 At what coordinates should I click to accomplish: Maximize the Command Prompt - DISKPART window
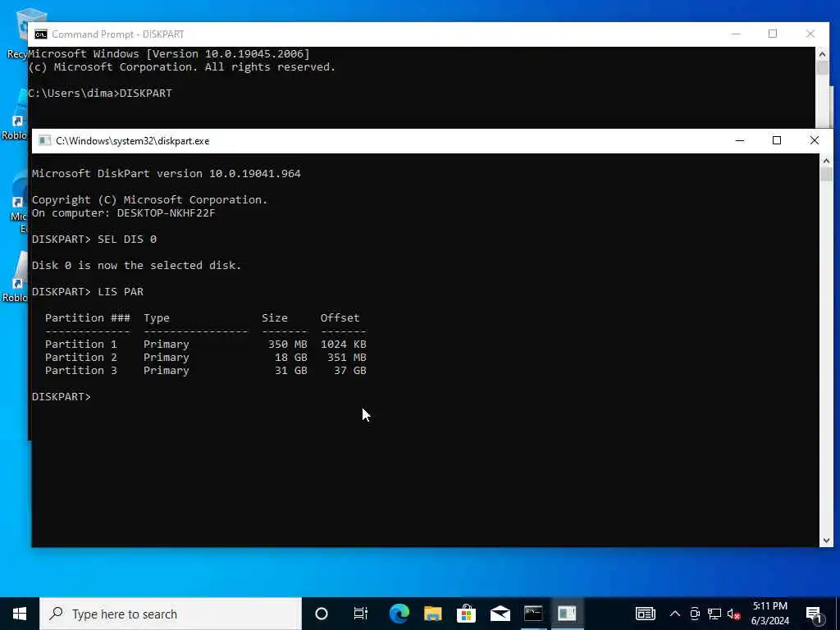[x=773, y=34]
